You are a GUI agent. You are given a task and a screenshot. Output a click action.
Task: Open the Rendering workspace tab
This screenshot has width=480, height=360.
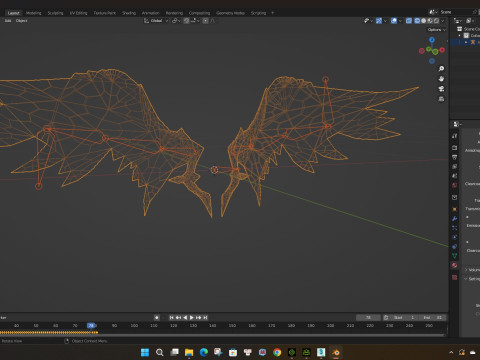tap(174, 13)
